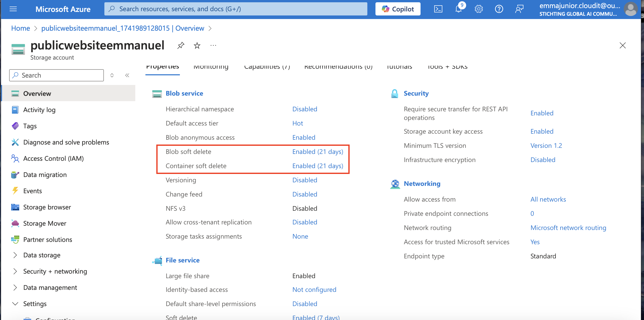Click Blob anonymous access Enabled value
Screen dimensions: 644x320
point(304,137)
